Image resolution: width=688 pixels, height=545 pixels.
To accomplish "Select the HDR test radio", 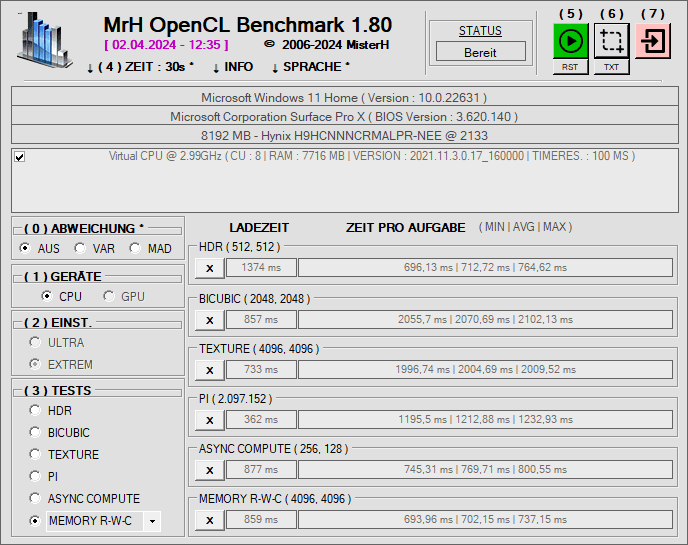I will point(50,410).
